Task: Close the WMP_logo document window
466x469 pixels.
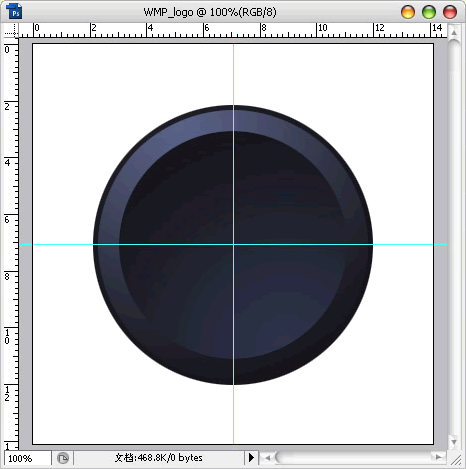Action: (x=450, y=12)
